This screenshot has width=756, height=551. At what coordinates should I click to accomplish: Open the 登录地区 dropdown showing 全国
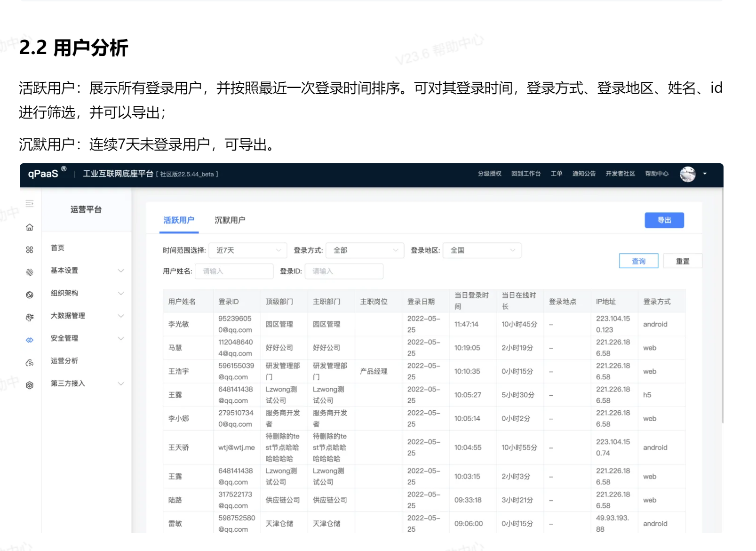coord(482,250)
